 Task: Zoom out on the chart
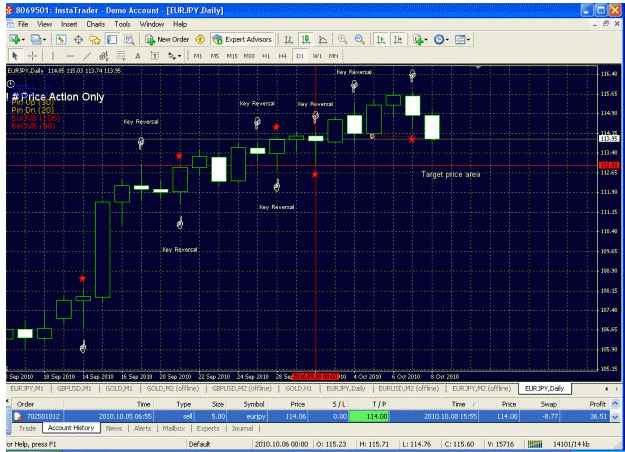(360, 39)
